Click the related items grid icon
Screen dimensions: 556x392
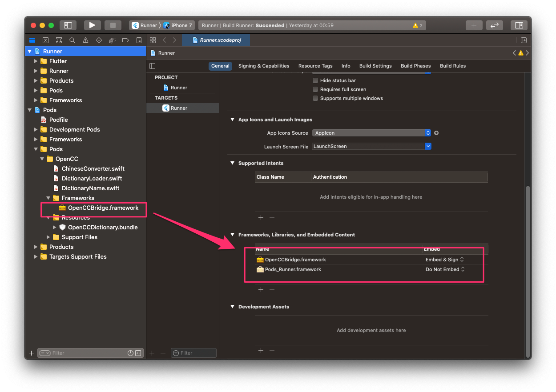coord(153,40)
